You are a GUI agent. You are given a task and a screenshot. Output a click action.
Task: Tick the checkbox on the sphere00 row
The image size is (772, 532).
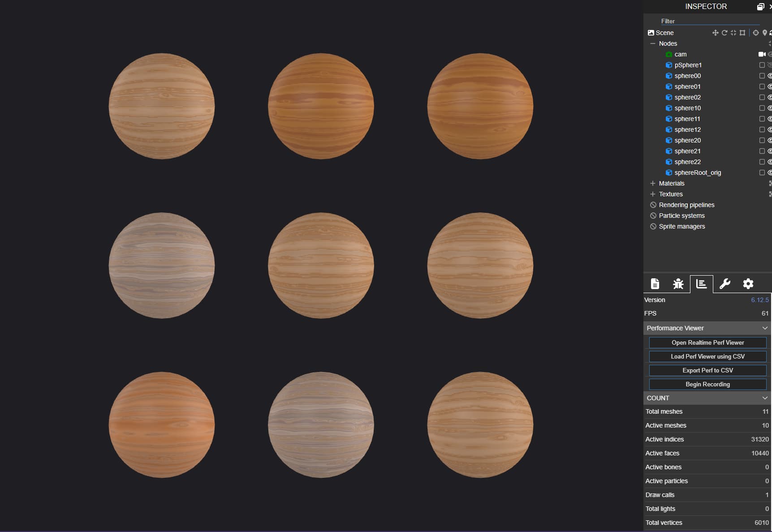pos(762,76)
